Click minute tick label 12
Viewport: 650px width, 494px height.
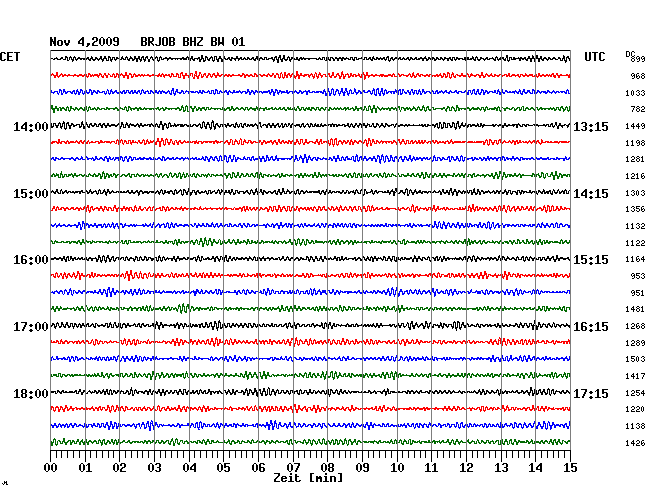click(466, 468)
